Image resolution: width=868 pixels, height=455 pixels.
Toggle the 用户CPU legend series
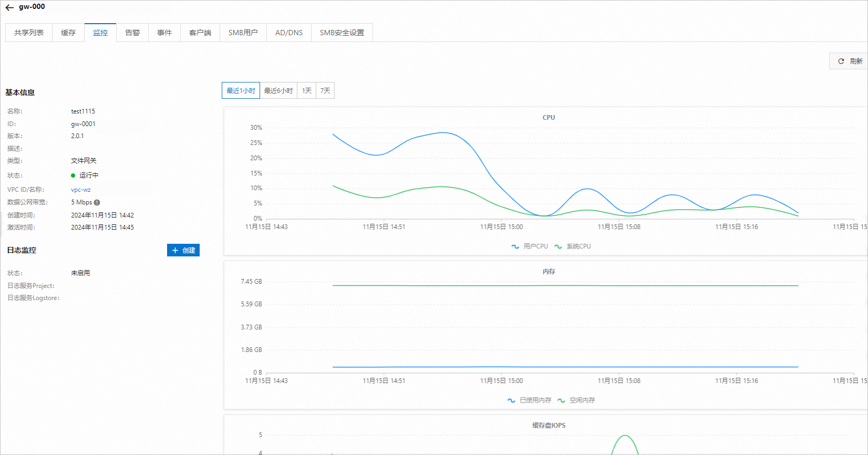click(530, 246)
